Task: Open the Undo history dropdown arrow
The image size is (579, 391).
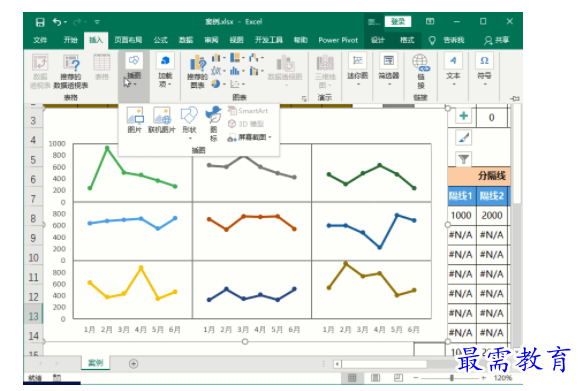Action: coord(65,22)
